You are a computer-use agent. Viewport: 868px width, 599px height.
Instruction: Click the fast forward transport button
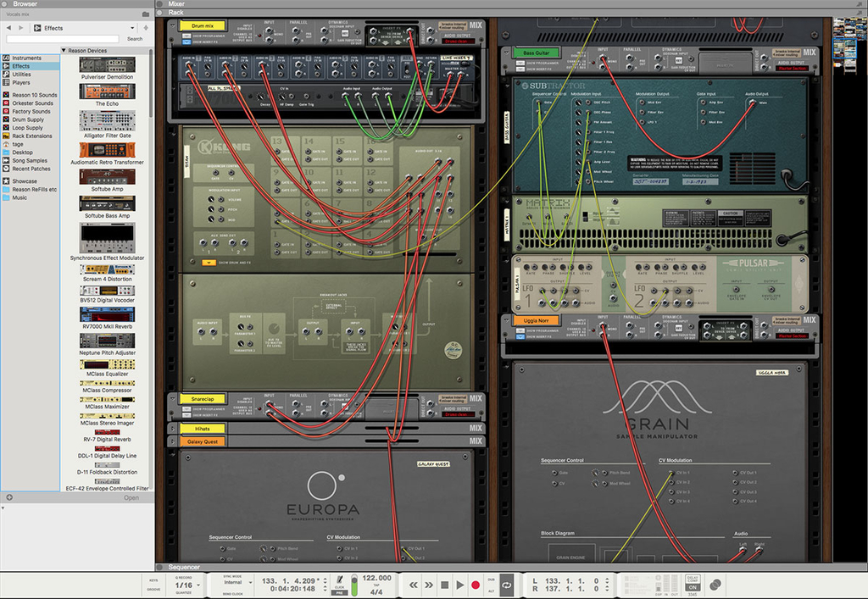[x=428, y=585]
